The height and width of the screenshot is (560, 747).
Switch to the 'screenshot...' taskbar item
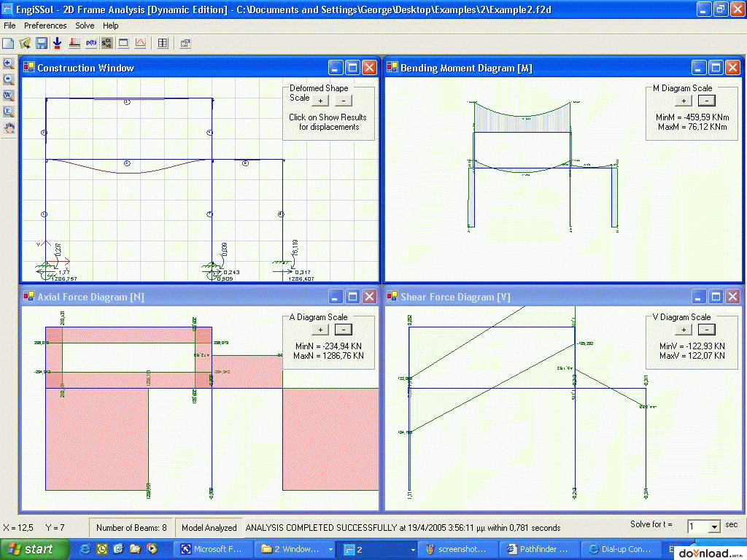pyautogui.click(x=457, y=549)
